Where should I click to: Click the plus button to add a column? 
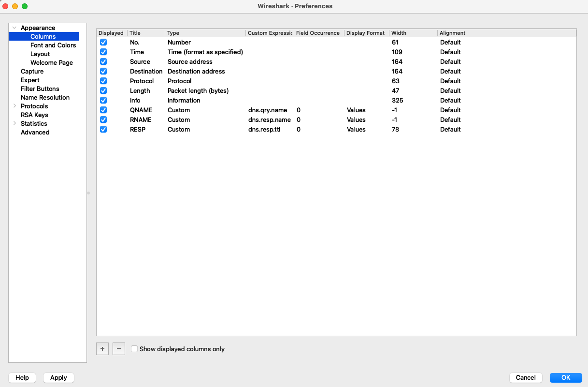(x=102, y=349)
